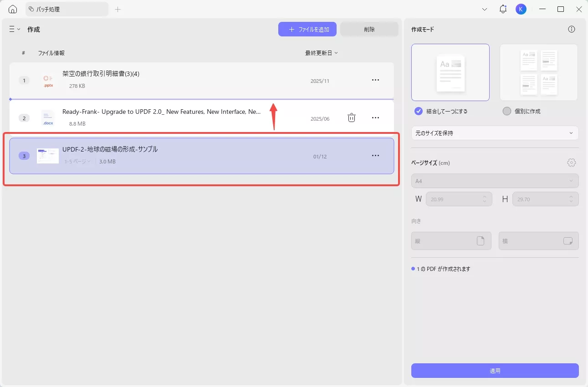The image size is (588, 387).
Task: Close the UPDF window
Action: [579, 9]
